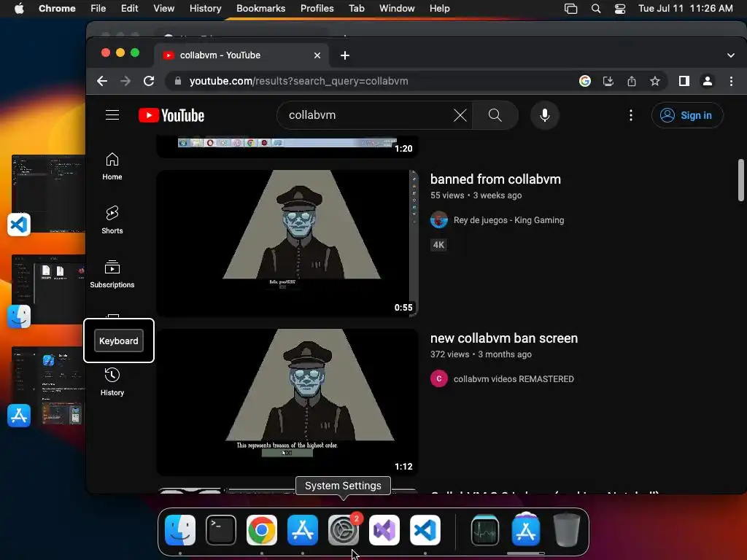Open Subscriptions in YouTube sidebar
Screen dimensions: 747x560
pos(112,274)
